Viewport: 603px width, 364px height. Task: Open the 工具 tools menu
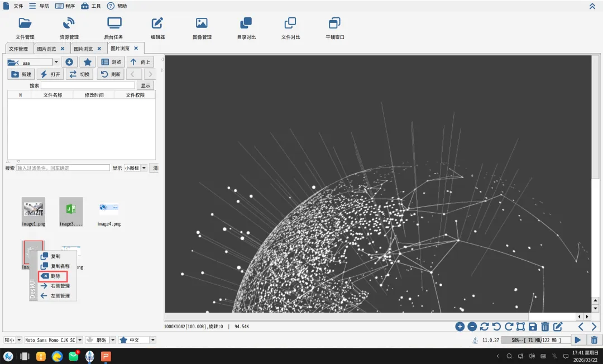point(91,6)
